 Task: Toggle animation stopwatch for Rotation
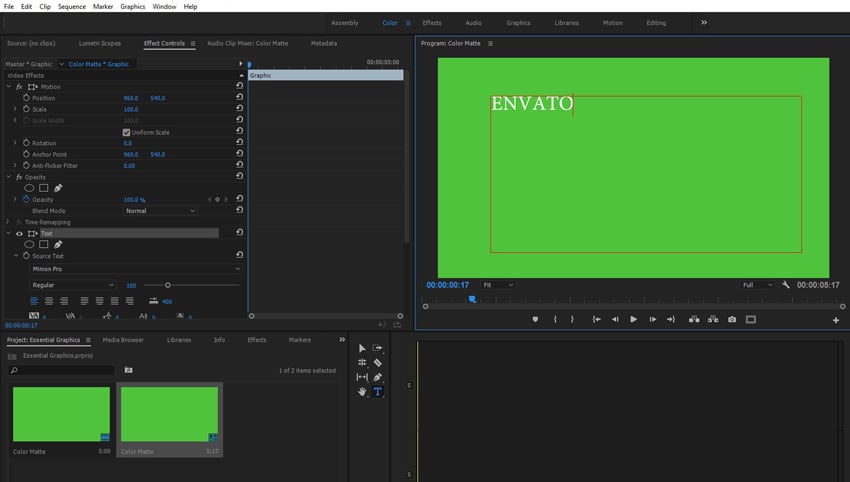click(26, 143)
